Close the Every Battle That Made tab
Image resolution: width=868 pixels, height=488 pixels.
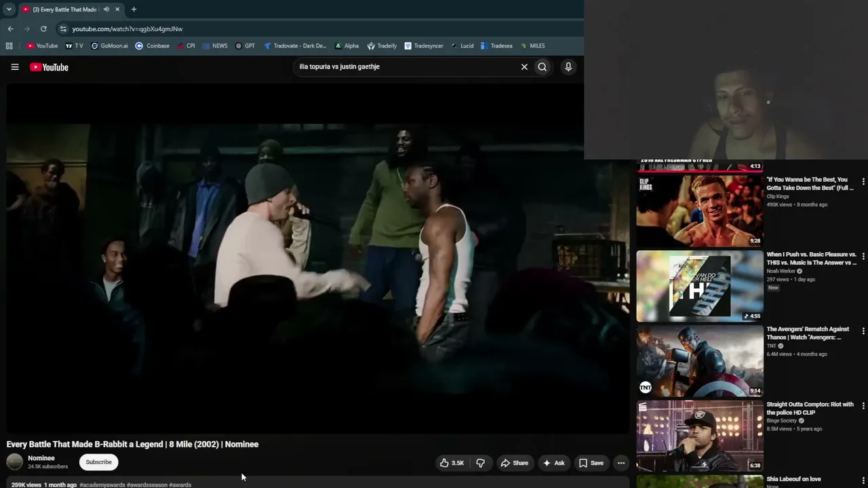pos(117,9)
